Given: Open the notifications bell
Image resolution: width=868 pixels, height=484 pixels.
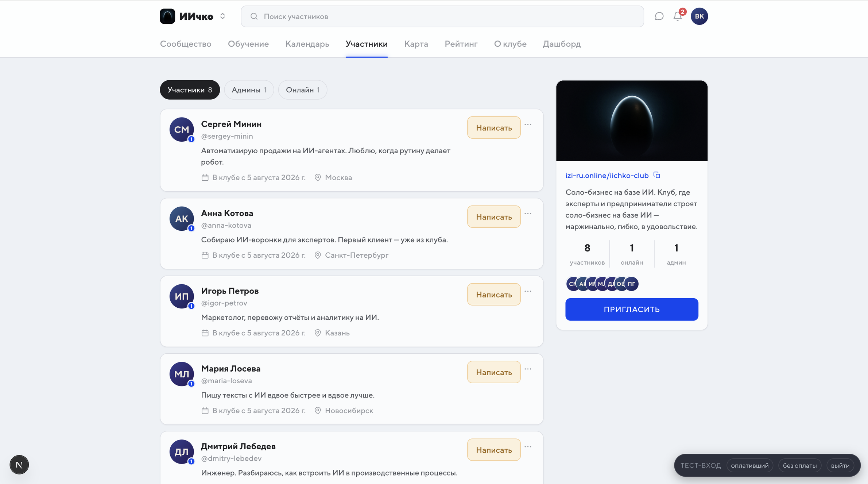Looking at the screenshot, I should [678, 16].
